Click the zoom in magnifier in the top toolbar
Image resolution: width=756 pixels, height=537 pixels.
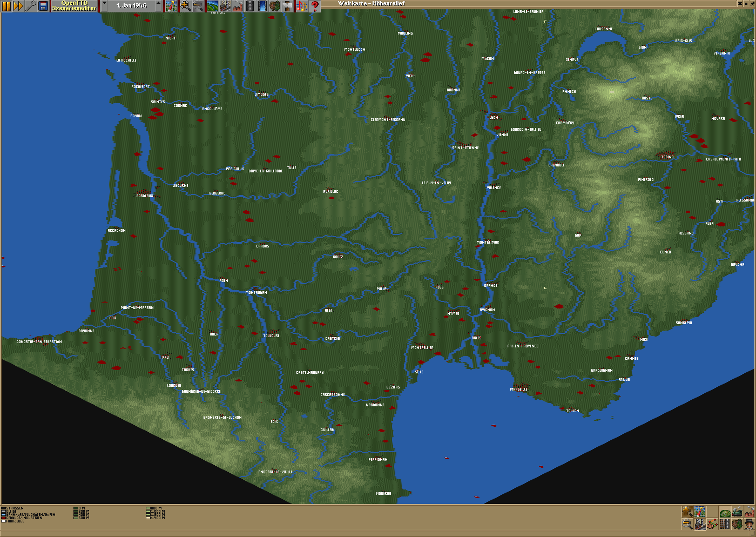[x=185, y=6]
